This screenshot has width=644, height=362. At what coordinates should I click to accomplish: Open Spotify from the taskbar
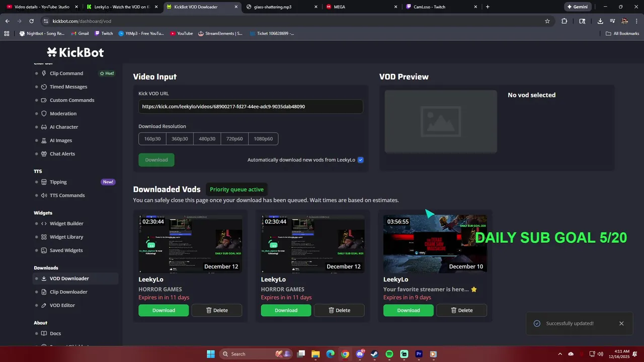point(389,354)
